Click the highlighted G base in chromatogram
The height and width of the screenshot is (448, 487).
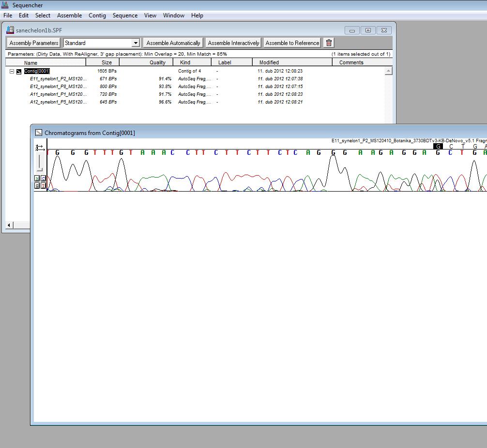tap(438, 146)
